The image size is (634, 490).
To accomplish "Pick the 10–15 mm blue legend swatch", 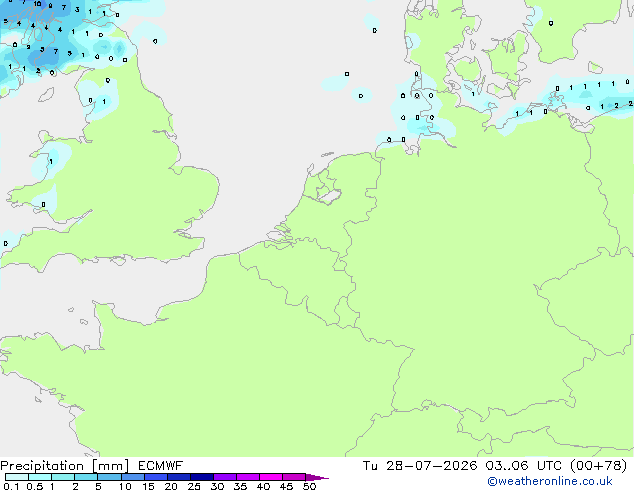I will 133,477.
